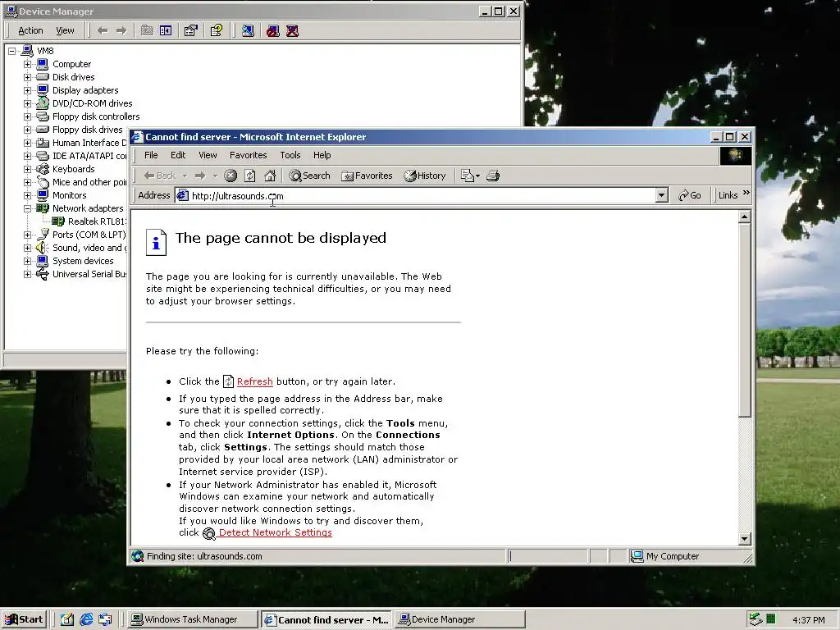Click the Start button

click(24, 619)
